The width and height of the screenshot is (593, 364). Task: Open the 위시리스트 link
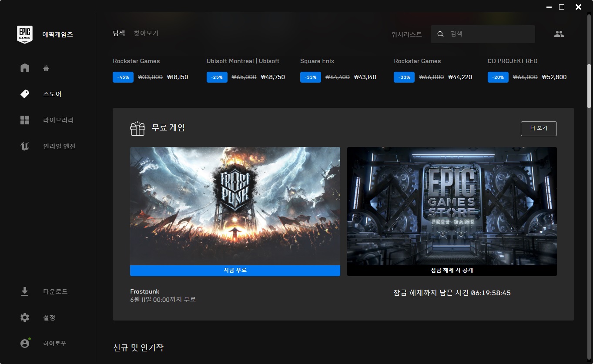click(x=406, y=34)
